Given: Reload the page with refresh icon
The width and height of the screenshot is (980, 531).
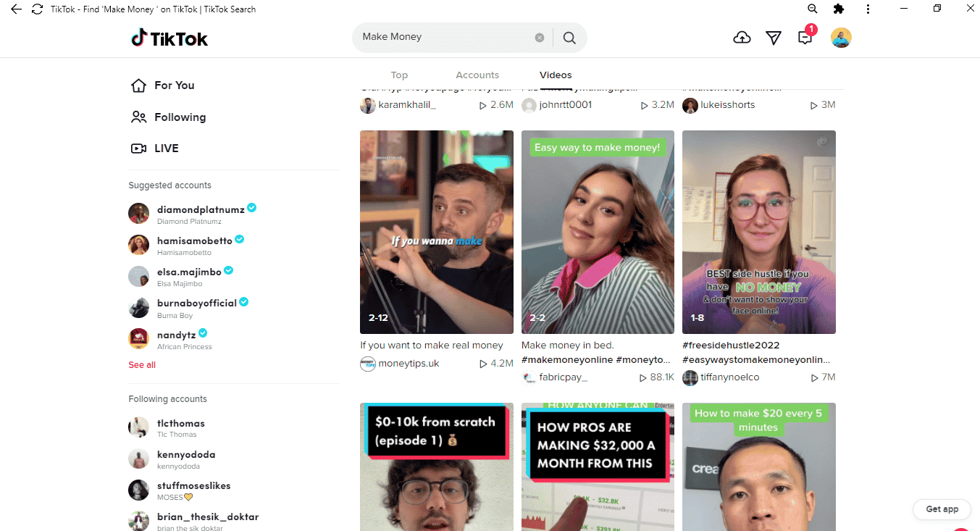Looking at the screenshot, I should (37, 9).
